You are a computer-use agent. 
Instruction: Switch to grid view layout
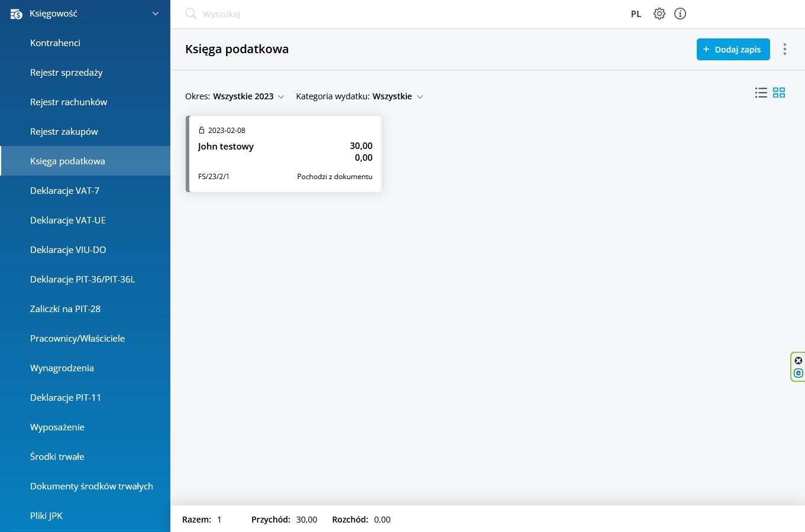pos(779,93)
